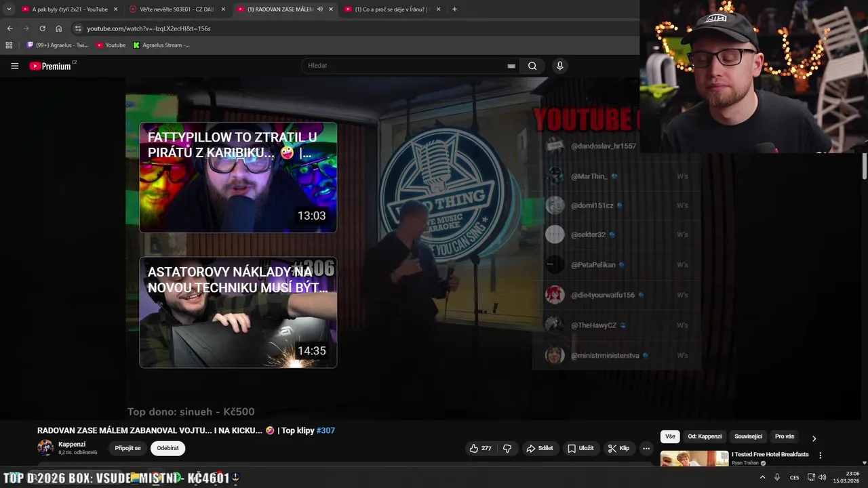The width and height of the screenshot is (868, 488).
Task: Close the 'Věřte nevěřte' tab
Action: point(223,9)
